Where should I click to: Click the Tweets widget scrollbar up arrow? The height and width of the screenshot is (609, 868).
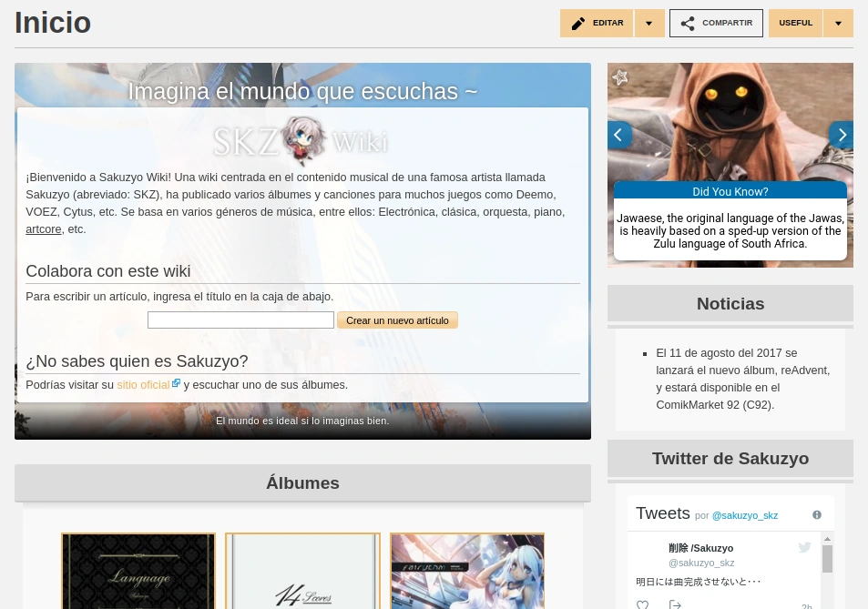click(828, 539)
